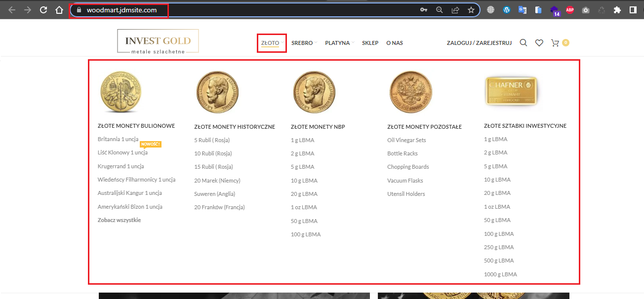Share this page from the address bar

coord(455,10)
